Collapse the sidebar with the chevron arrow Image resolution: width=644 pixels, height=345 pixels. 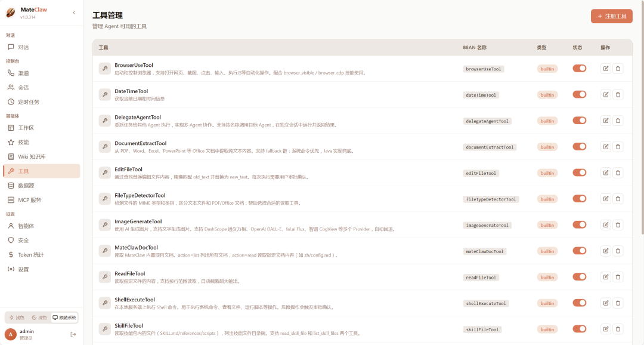coord(74,13)
